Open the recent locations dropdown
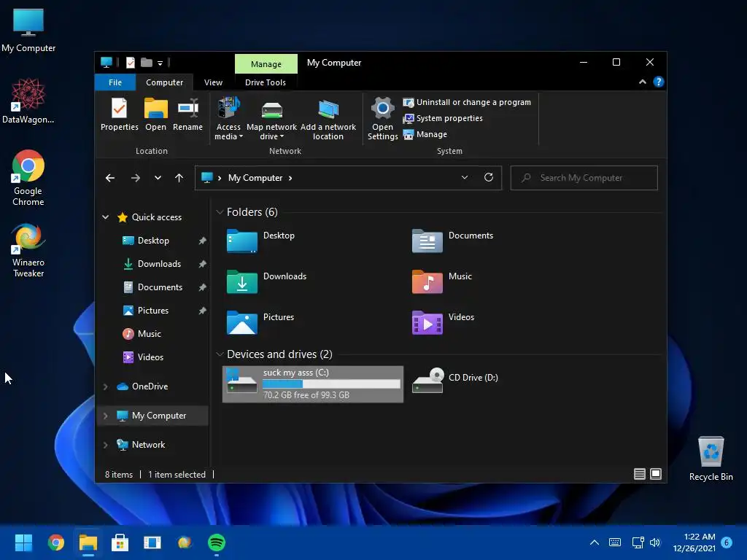 click(x=158, y=178)
